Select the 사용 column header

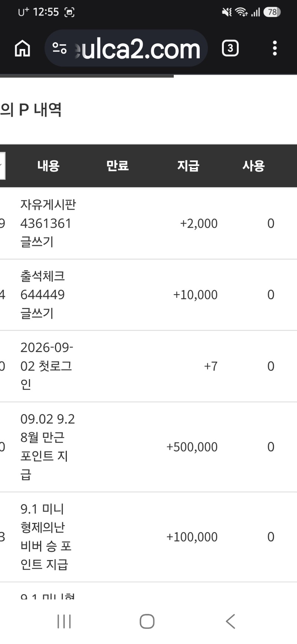(x=254, y=166)
